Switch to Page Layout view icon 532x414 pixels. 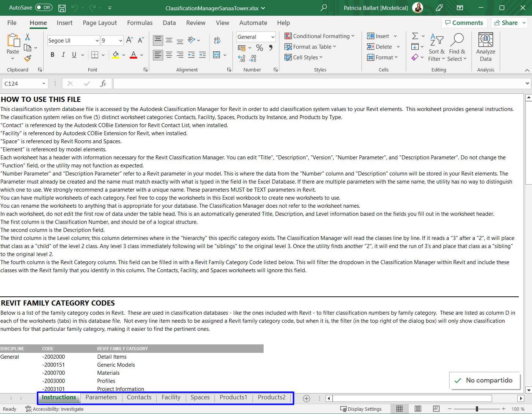pos(418,409)
